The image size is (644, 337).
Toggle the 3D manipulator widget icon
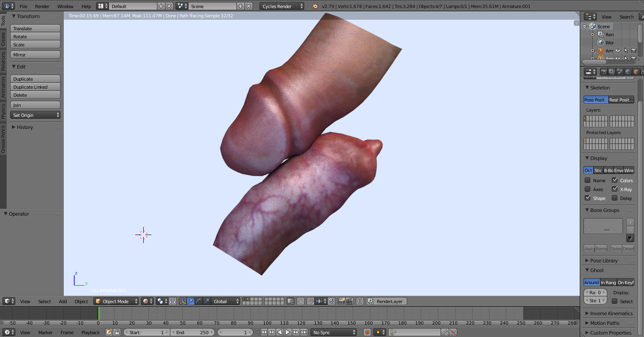(x=182, y=301)
